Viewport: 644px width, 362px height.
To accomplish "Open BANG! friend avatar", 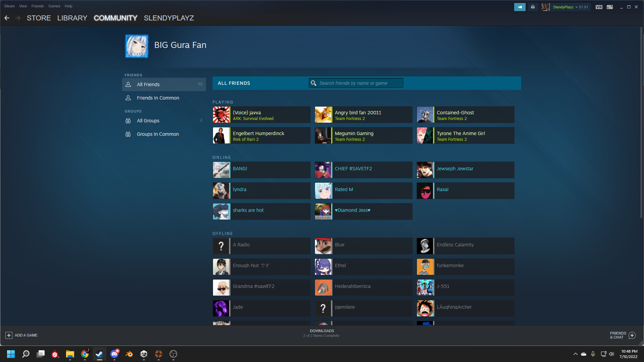I will pyautogui.click(x=221, y=170).
